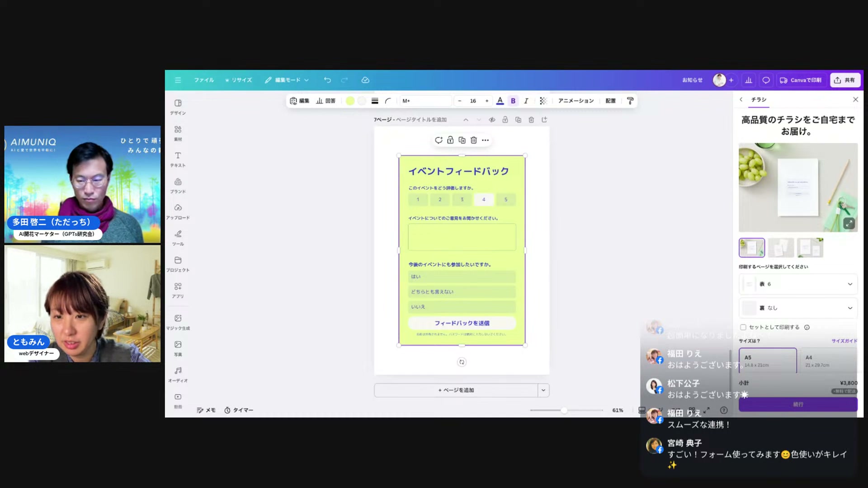Open more options ellipsis on selected element
Viewport: 868px width, 488px height.
(x=485, y=140)
